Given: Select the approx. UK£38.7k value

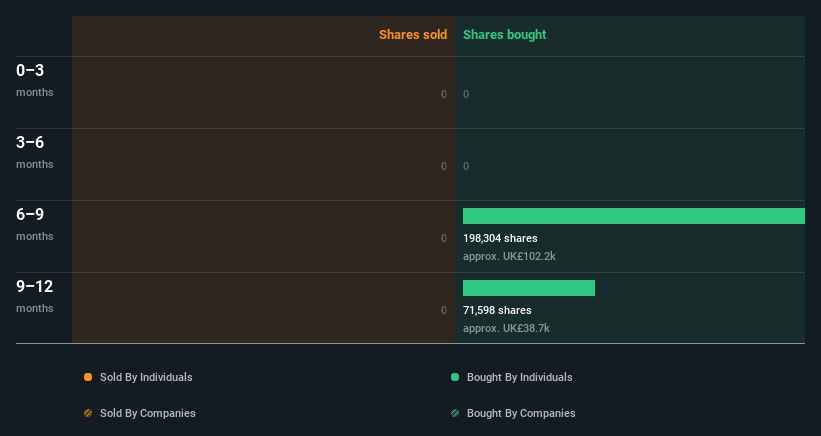Looking at the screenshot, I should tap(506, 328).
